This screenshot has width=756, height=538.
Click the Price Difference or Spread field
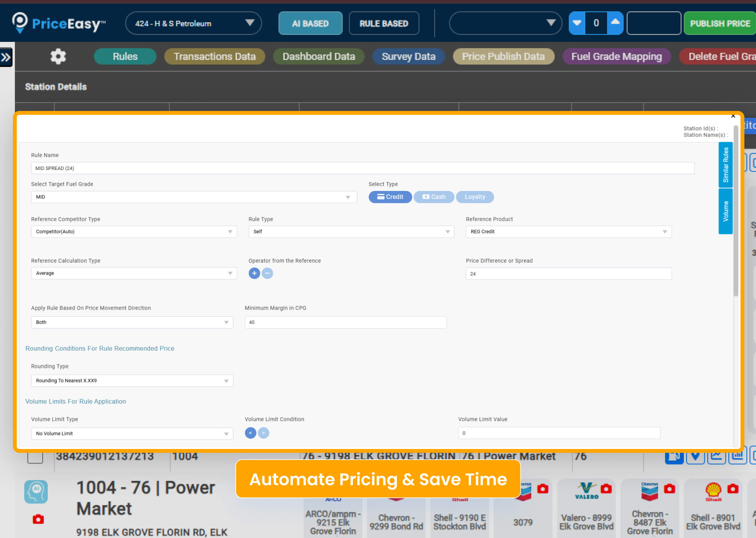[569, 274]
